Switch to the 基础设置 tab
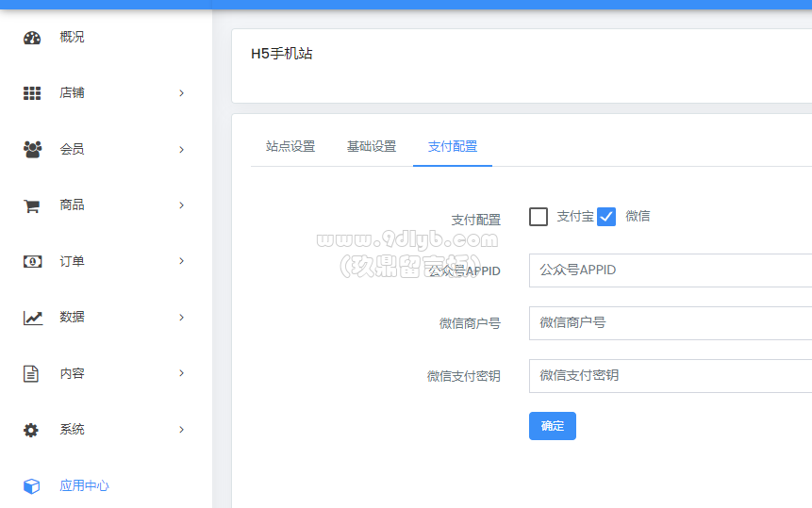812x508 pixels. pyautogui.click(x=372, y=146)
